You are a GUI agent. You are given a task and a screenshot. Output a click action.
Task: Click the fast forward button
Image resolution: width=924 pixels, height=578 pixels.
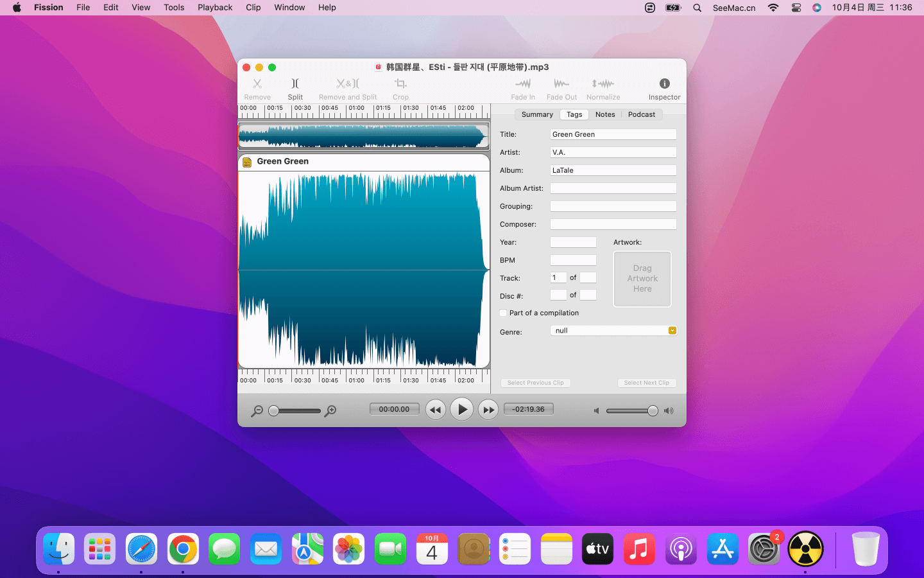click(488, 410)
